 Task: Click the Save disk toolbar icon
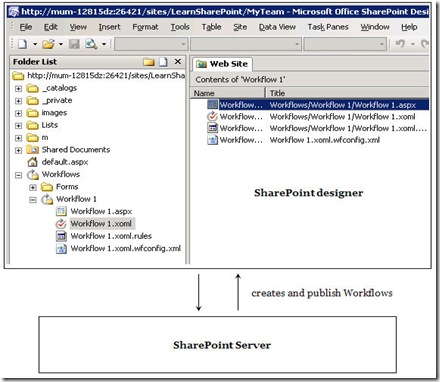pos(74,44)
